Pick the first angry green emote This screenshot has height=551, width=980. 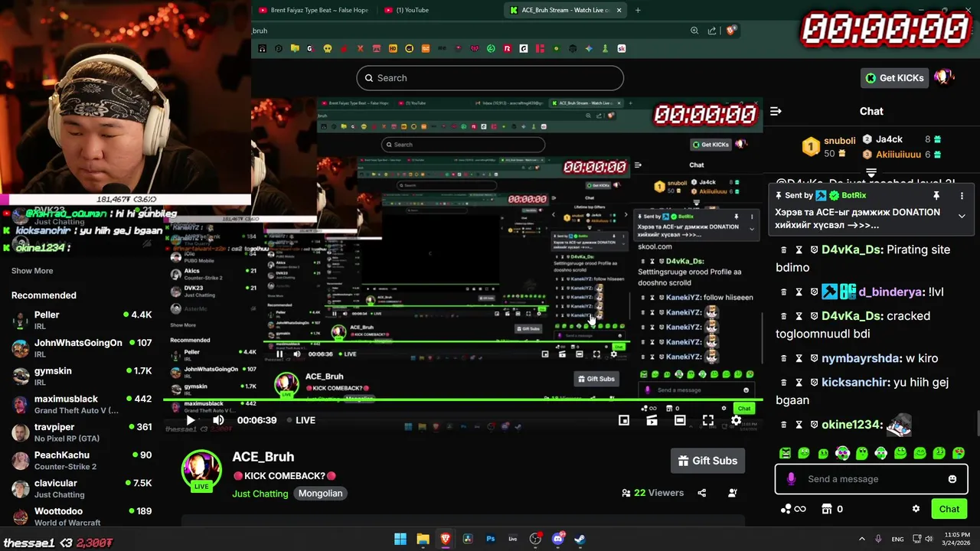point(785,453)
